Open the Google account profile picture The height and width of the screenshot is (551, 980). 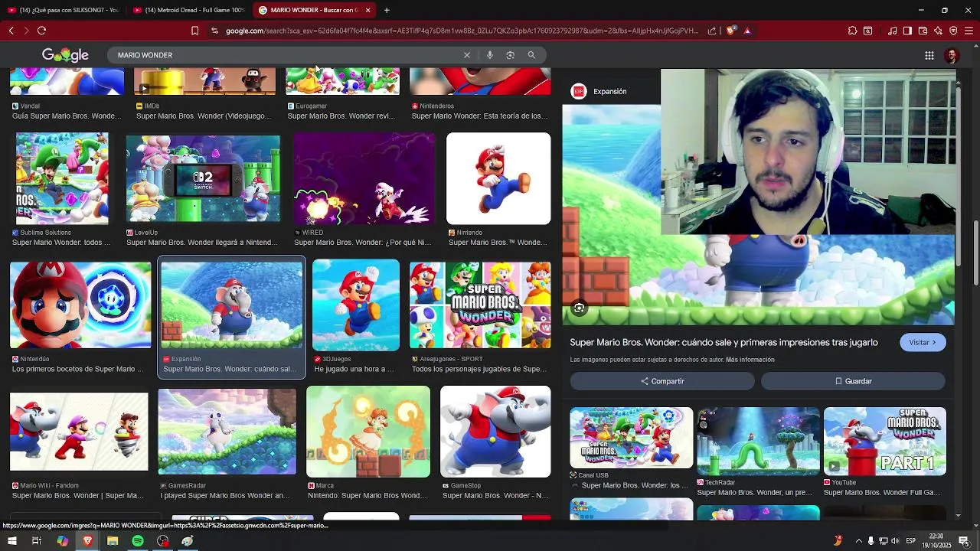coord(952,55)
